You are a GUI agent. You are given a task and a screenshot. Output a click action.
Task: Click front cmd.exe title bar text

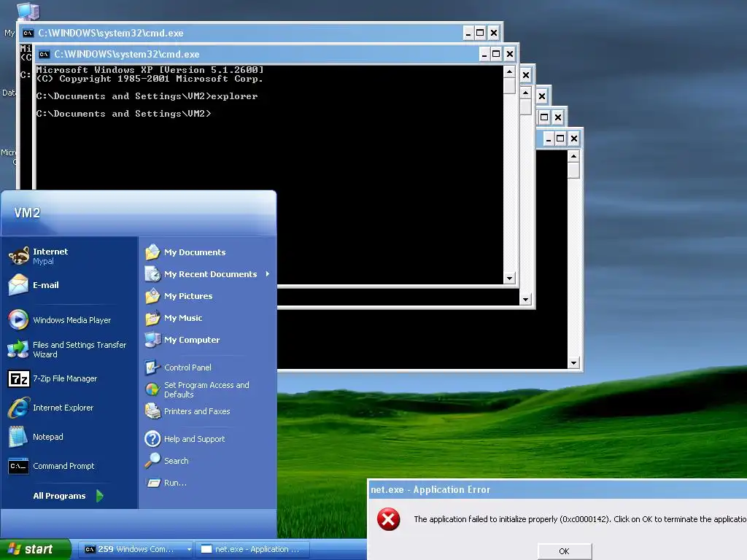pyautogui.click(x=127, y=54)
